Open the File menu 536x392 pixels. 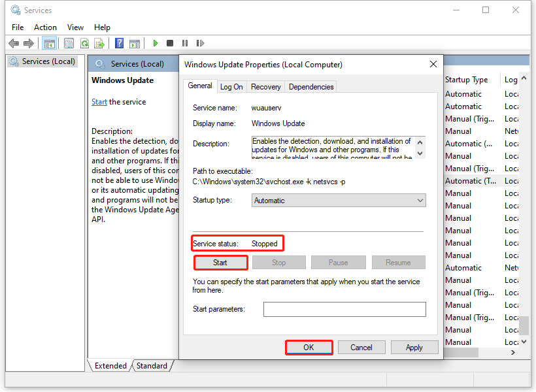(x=18, y=27)
